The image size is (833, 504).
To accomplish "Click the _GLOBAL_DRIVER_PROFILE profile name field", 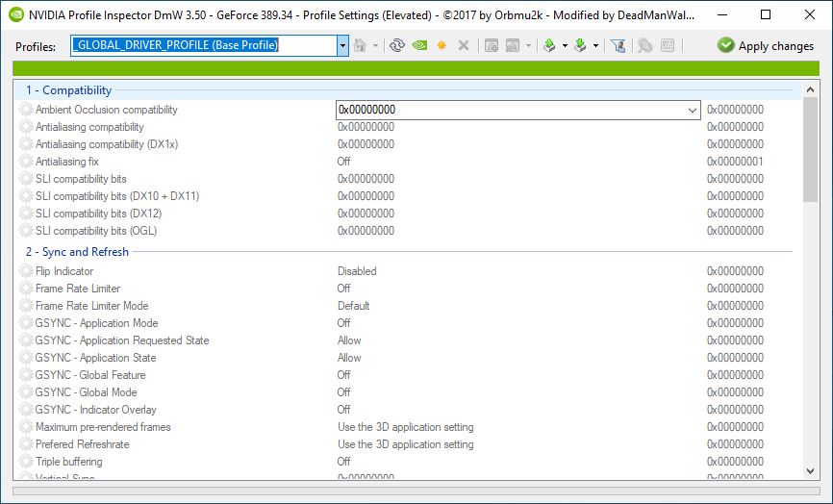I will click(204, 45).
